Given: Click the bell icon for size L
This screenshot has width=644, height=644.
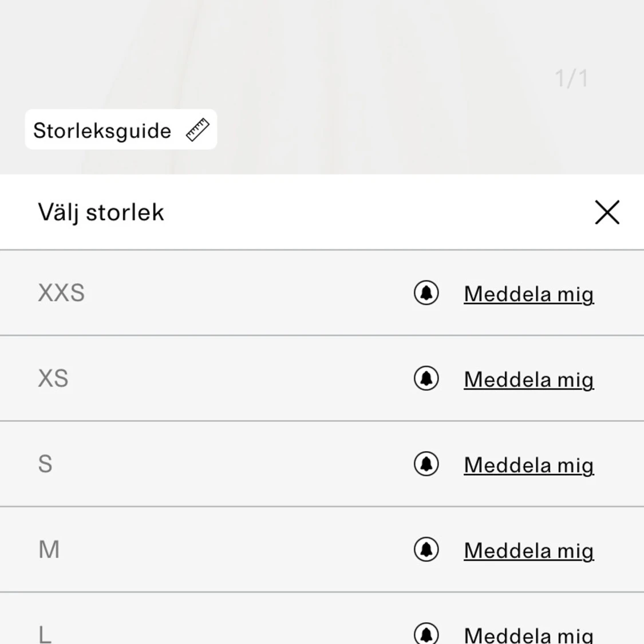Looking at the screenshot, I should point(426,634).
